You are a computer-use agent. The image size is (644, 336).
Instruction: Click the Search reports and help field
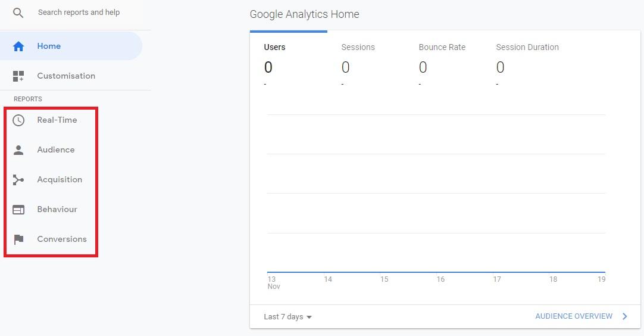coord(79,13)
